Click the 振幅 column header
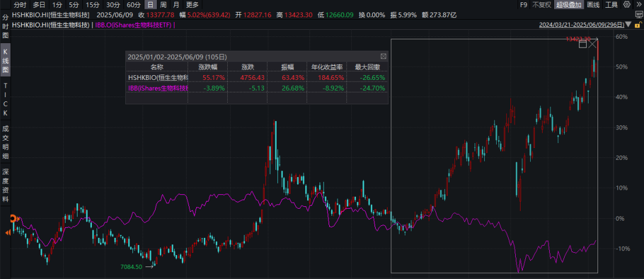Image resolution: width=644 pixels, height=279 pixels. coord(287,67)
